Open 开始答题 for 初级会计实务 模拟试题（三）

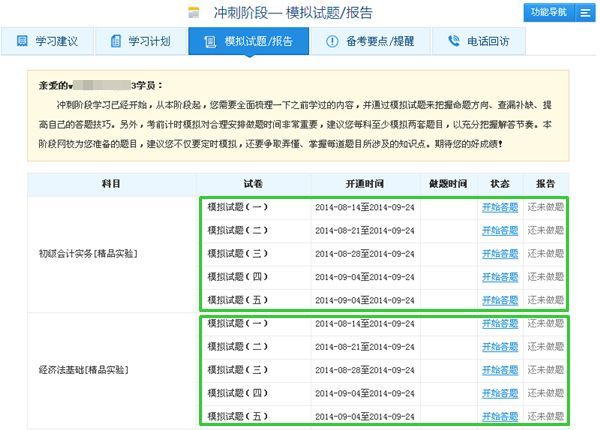click(x=500, y=254)
